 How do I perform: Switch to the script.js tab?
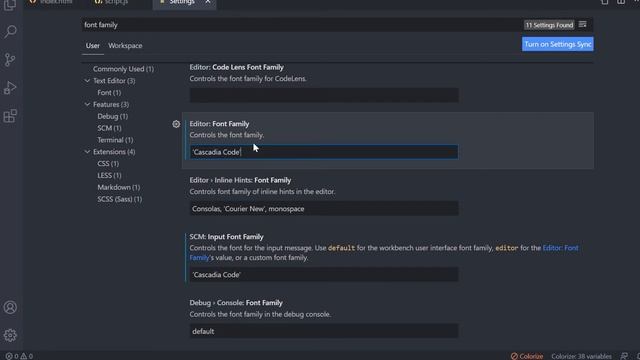(111, 2)
